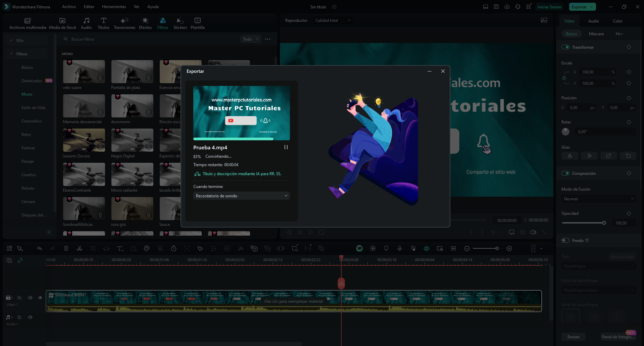Click the Buscar filtros search field

(x=150, y=39)
